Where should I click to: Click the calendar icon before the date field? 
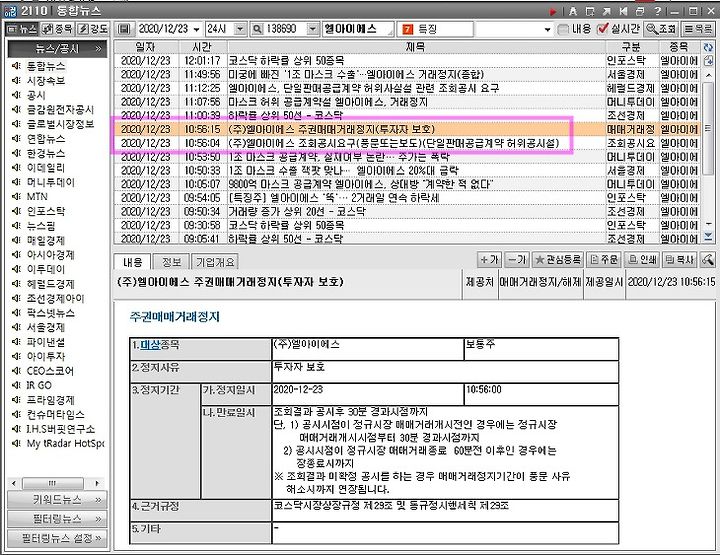(x=123, y=29)
